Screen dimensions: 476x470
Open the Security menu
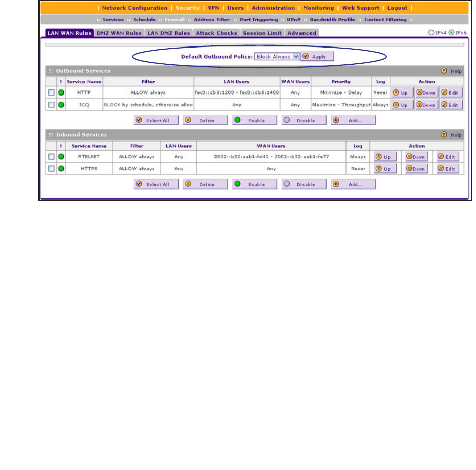188,8
